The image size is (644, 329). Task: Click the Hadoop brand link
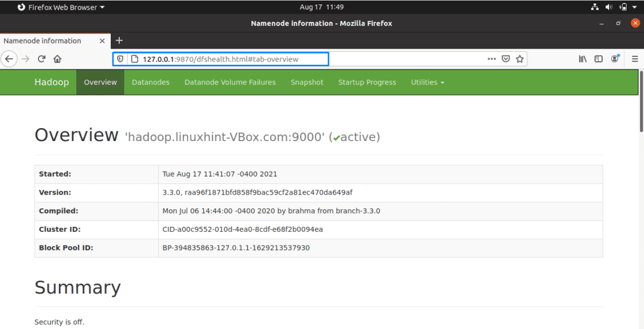point(51,82)
